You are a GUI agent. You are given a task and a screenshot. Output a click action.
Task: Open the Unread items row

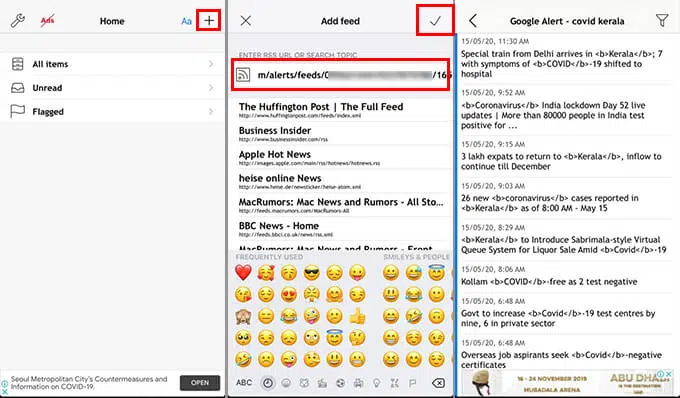tap(113, 88)
